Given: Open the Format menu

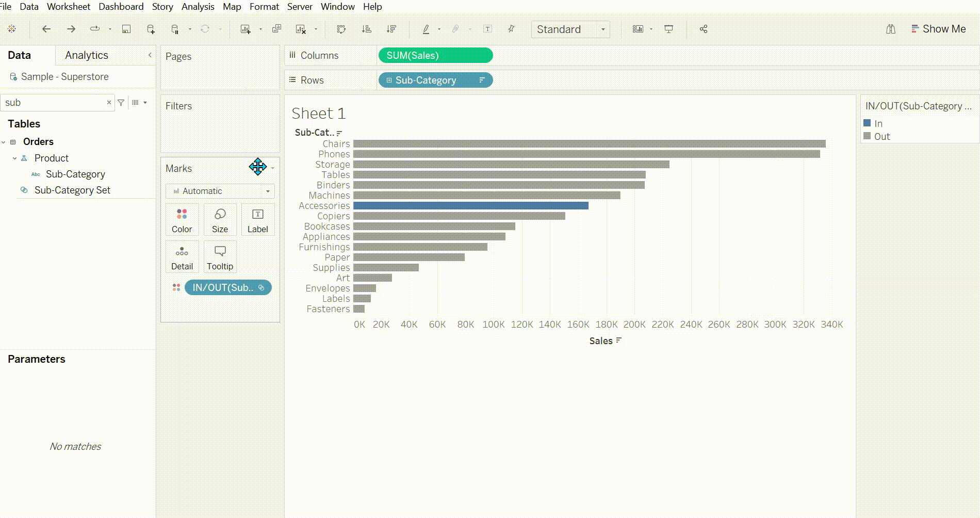Looking at the screenshot, I should [264, 7].
